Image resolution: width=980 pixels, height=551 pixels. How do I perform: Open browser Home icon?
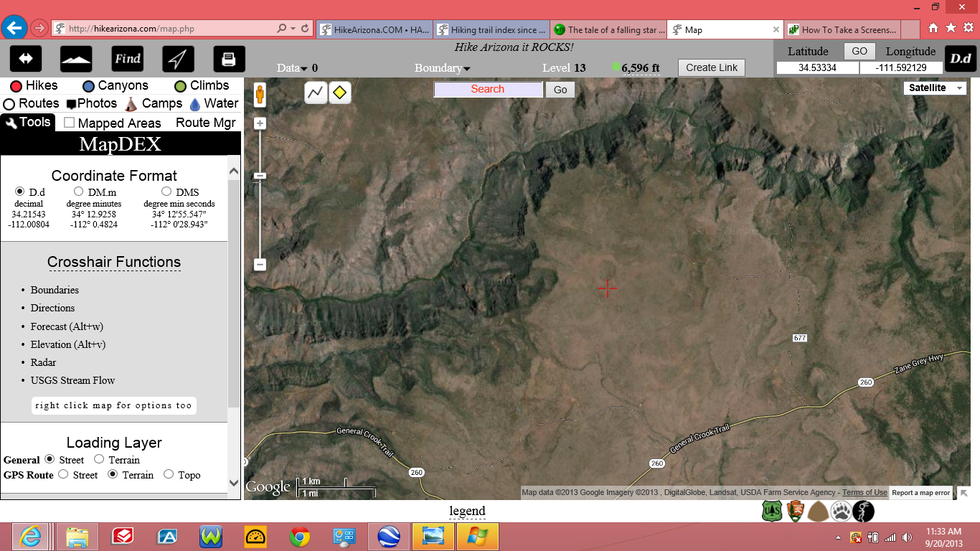pos(933,28)
